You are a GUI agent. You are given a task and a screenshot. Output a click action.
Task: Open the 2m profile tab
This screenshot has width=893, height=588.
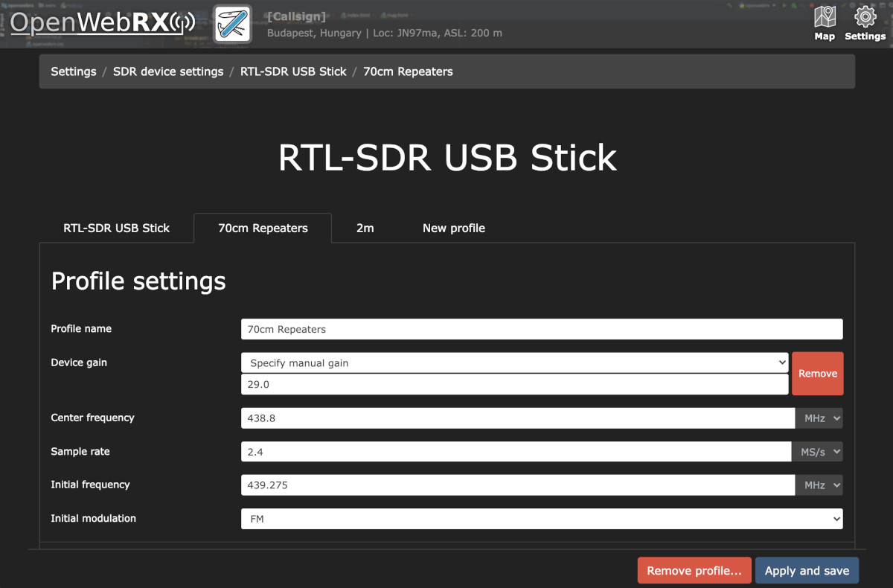coord(365,228)
